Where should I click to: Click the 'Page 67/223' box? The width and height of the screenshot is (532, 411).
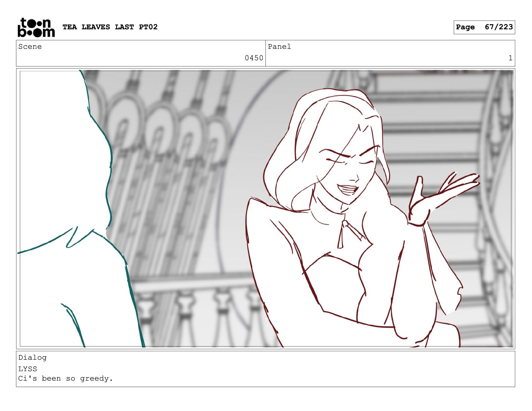click(x=484, y=27)
